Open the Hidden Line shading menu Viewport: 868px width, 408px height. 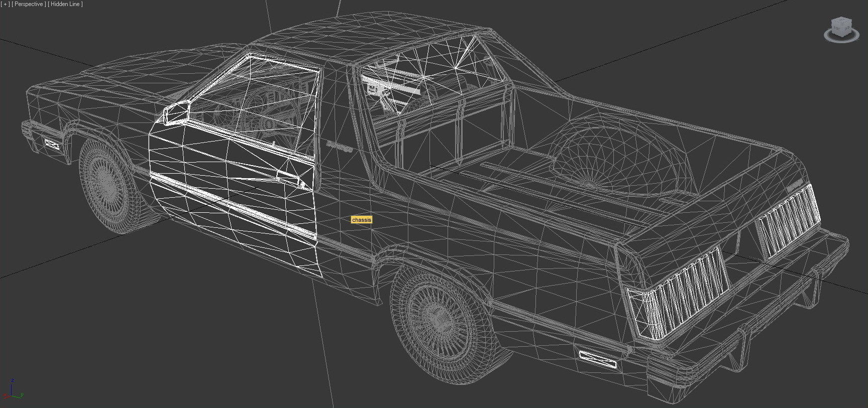[x=65, y=4]
